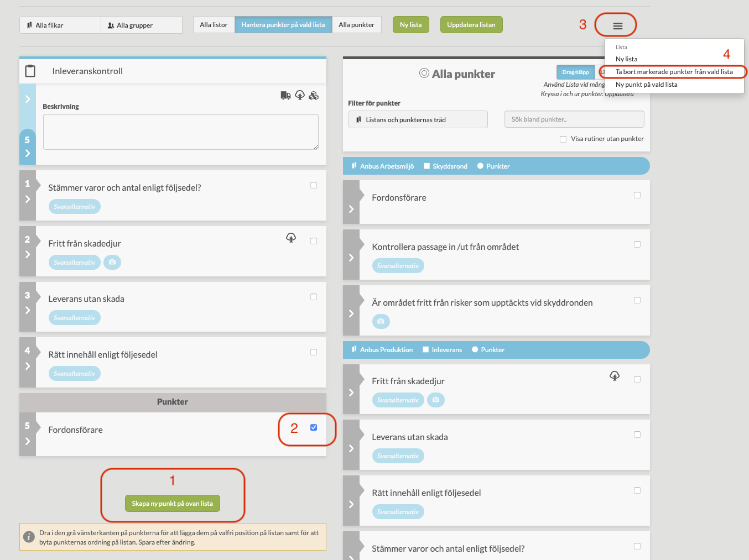Click the Uppdatera listan button

tap(471, 25)
